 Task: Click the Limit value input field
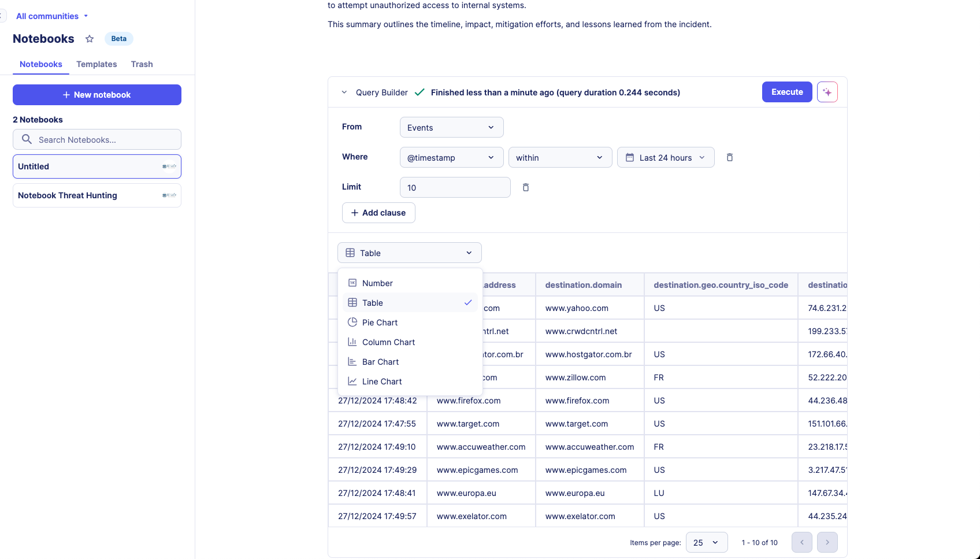coord(455,187)
